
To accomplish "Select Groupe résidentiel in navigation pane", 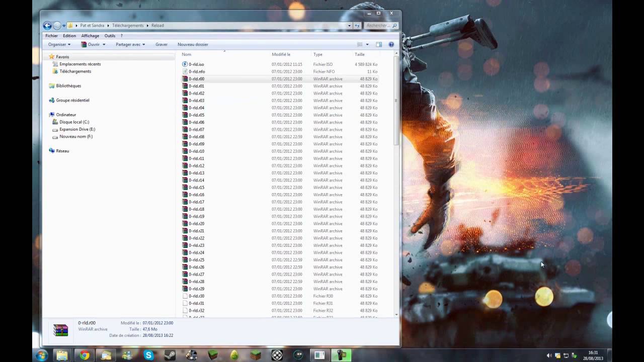I will click(x=72, y=100).
